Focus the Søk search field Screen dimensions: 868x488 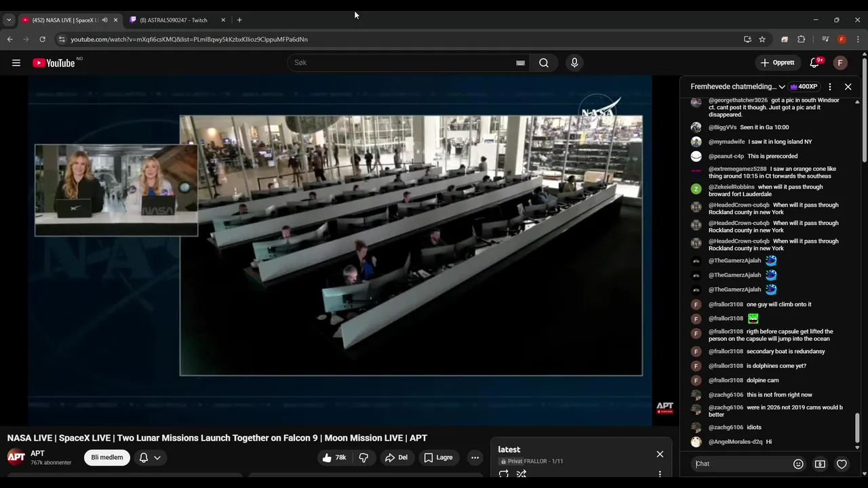pyautogui.click(x=403, y=63)
